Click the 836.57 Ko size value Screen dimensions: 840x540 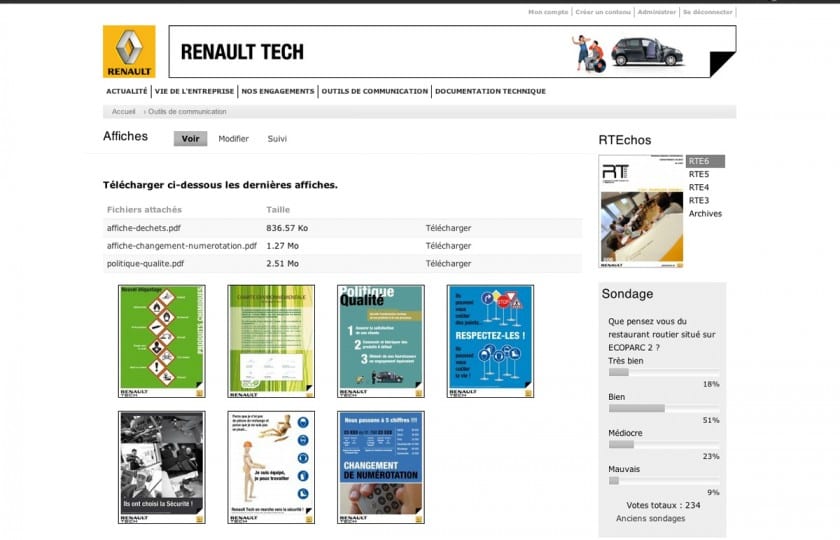pyautogui.click(x=287, y=228)
